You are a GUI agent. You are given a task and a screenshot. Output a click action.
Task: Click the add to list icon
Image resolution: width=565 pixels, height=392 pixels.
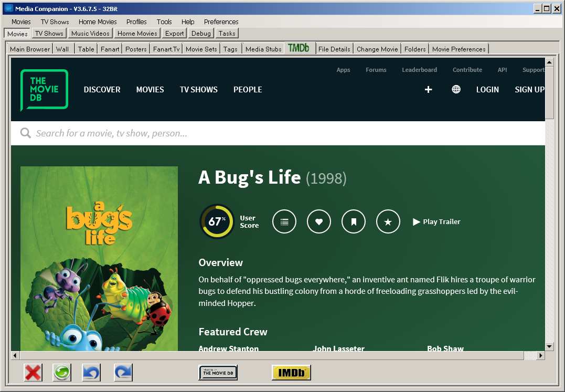(x=284, y=221)
